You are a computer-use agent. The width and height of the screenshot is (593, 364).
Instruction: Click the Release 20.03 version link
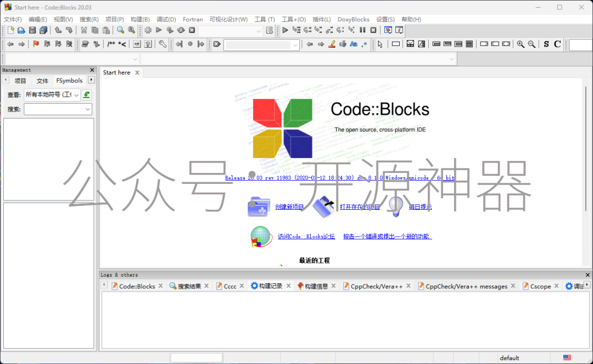pos(340,178)
